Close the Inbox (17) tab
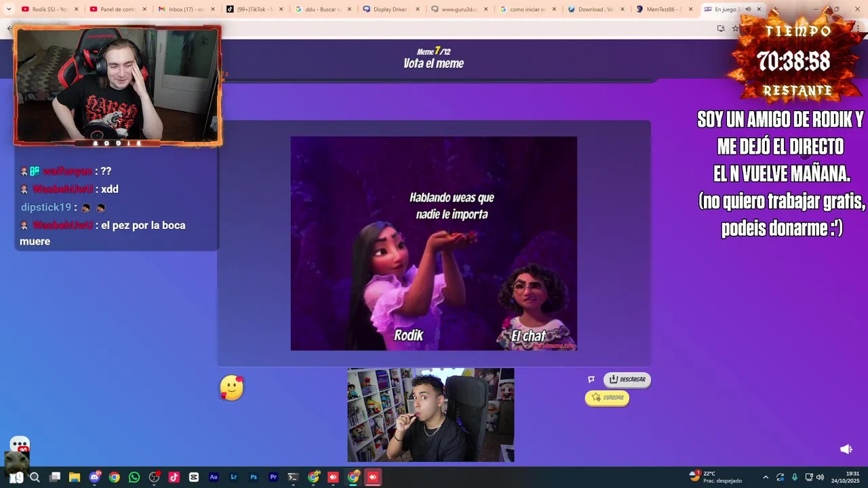868x488 pixels. tap(212, 9)
